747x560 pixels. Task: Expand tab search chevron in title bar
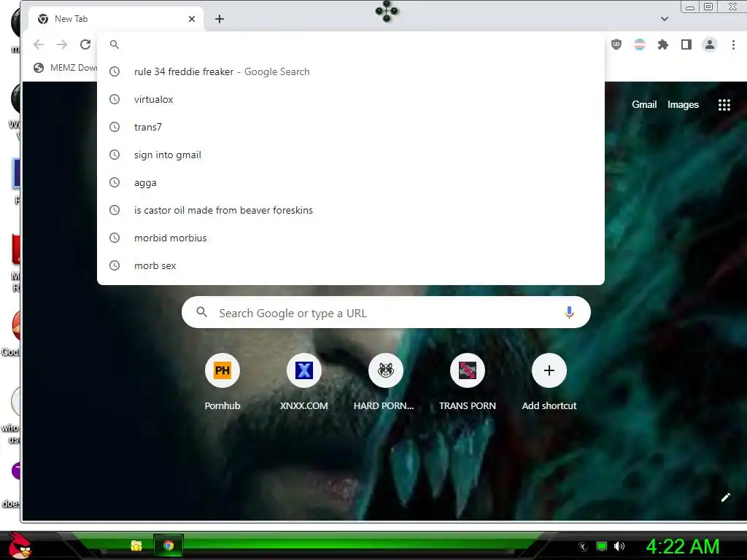pos(665,19)
